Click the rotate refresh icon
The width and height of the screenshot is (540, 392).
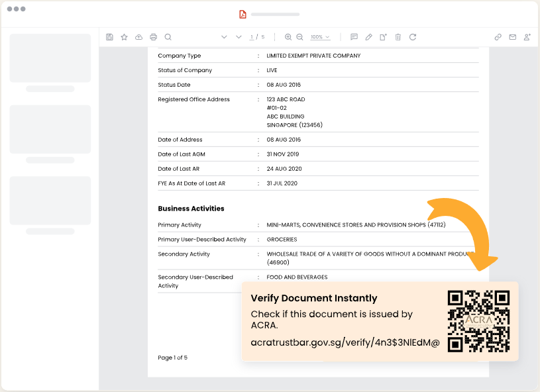click(412, 37)
